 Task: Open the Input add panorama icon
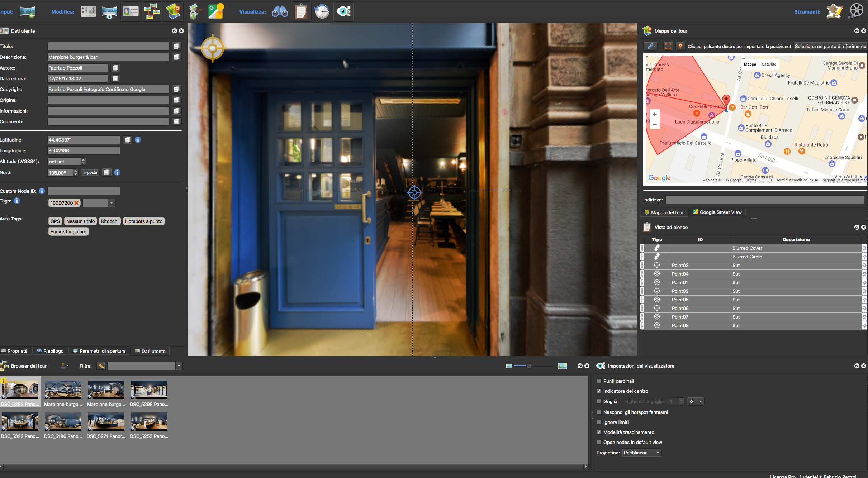pos(27,12)
